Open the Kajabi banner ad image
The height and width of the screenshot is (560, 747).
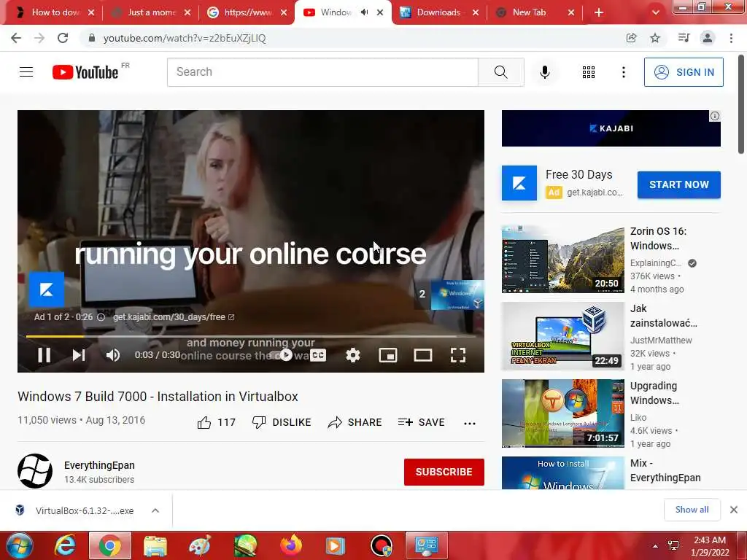click(611, 128)
